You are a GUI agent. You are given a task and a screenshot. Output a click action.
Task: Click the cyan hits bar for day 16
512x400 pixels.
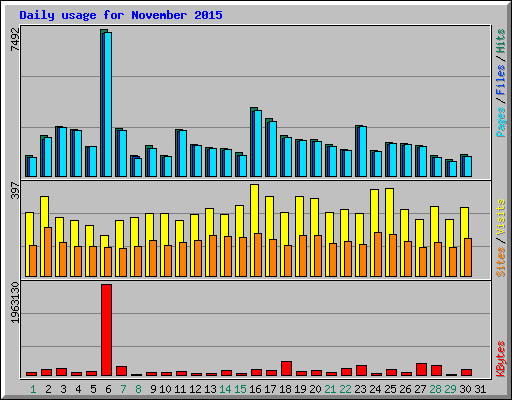258,143
